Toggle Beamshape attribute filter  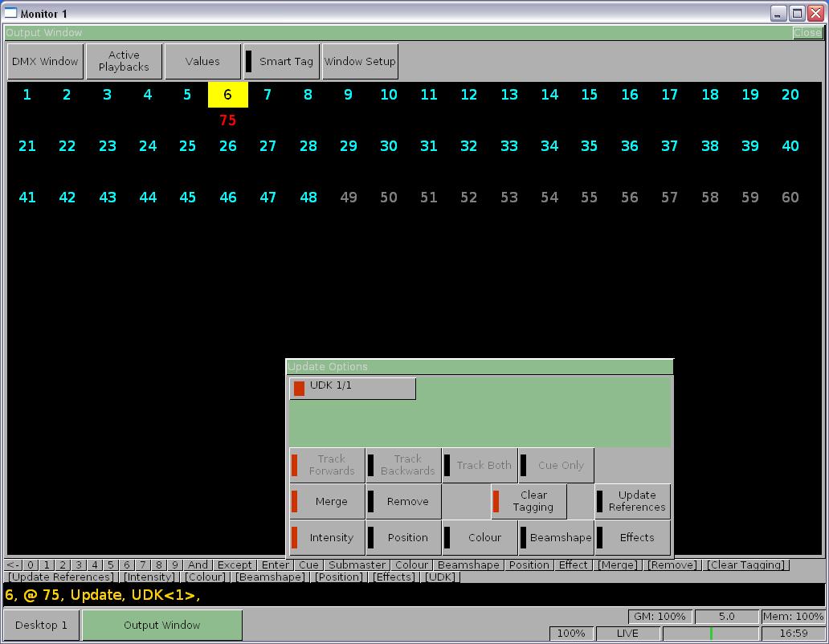pos(556,537)
